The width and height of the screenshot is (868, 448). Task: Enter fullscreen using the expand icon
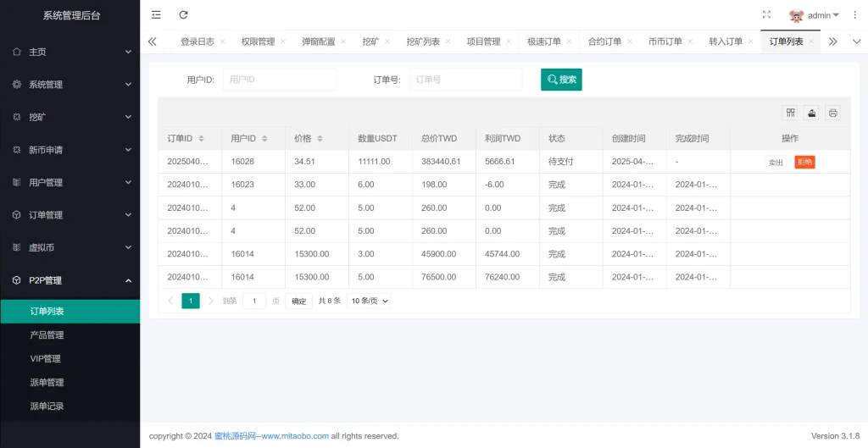tap(766, 15)
